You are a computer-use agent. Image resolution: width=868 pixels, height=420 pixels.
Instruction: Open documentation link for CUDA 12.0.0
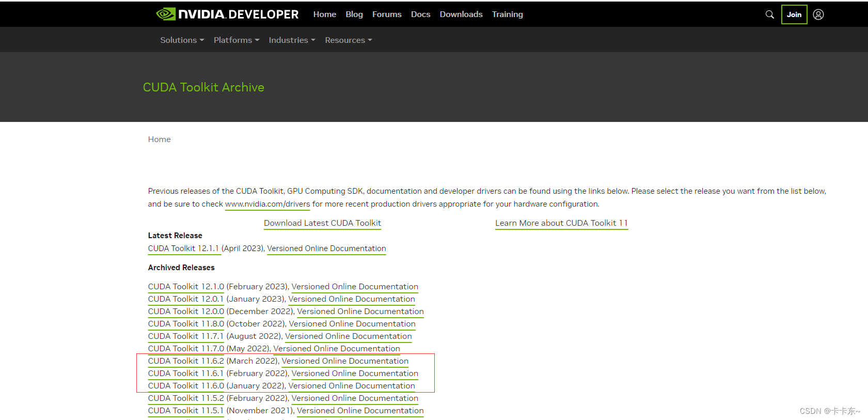point(360,312)
